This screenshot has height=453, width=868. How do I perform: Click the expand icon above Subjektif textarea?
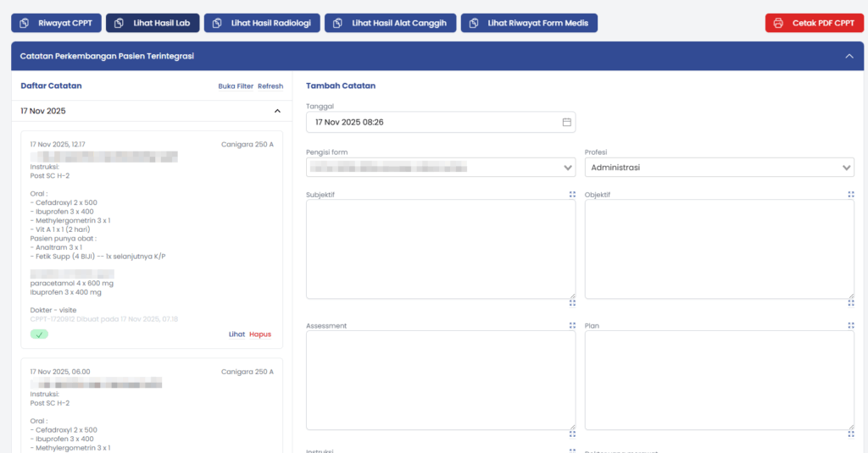click(572, 195)
